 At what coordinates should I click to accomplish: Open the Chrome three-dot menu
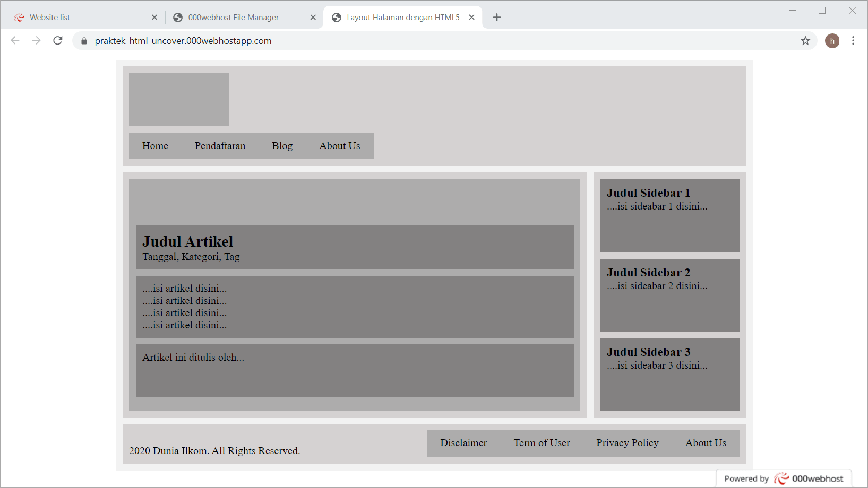853,41
